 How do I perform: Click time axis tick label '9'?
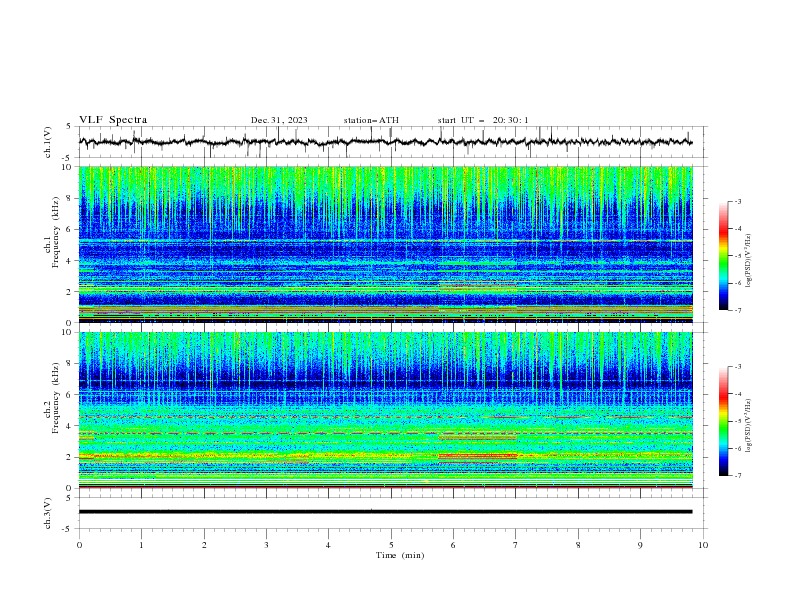coord(640,545)
